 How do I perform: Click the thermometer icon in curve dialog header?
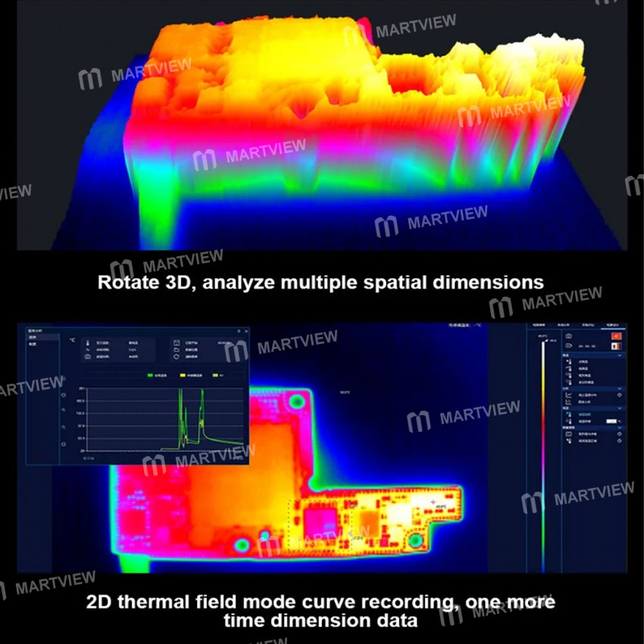(x=87, y=343)
